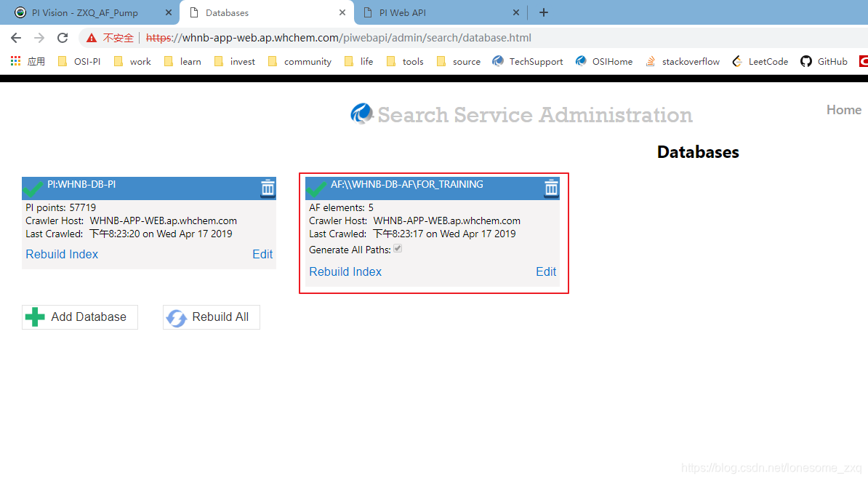Click the AF:\\WHNB-DB-AF\FOR_TRAINING card header
Image resolution: width=868 pixels, height=481 pixels.
click(433, 188)
